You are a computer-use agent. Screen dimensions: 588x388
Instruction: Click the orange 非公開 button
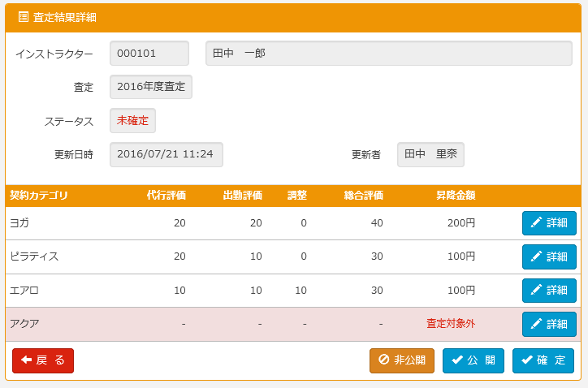point(402,360)
